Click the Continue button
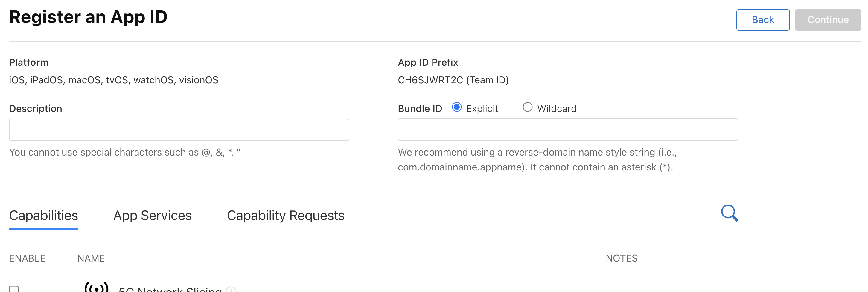This screenshot has width=868, height=292. coord(828,20)
